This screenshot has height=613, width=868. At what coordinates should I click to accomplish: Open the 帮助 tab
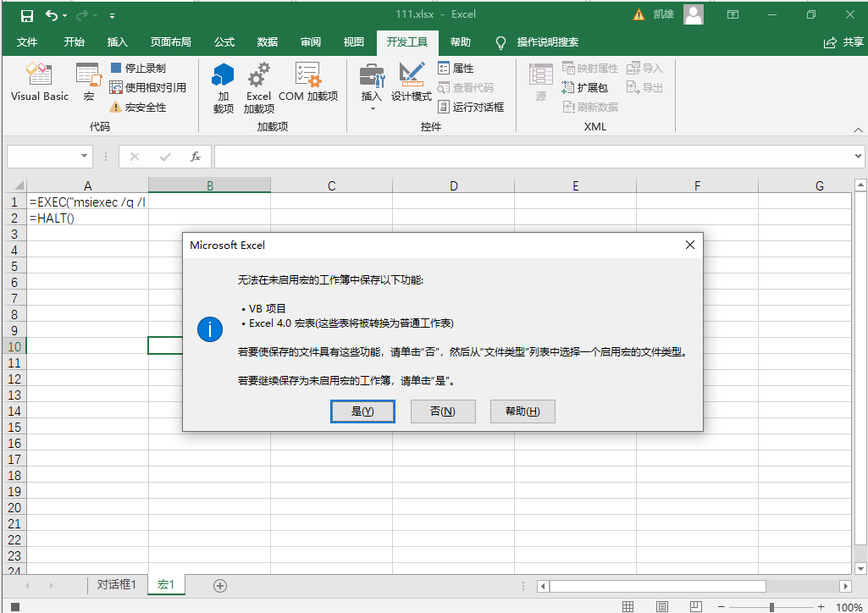click(x=460, y=42)
